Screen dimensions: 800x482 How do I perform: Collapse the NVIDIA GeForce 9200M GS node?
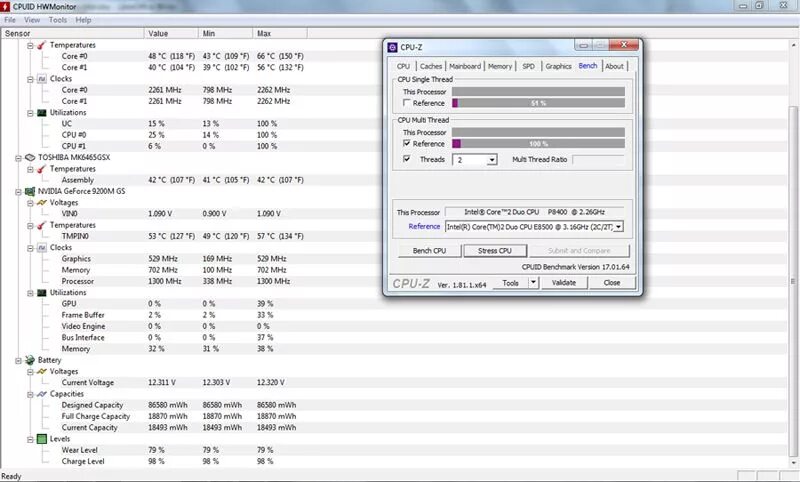[18, 192]
